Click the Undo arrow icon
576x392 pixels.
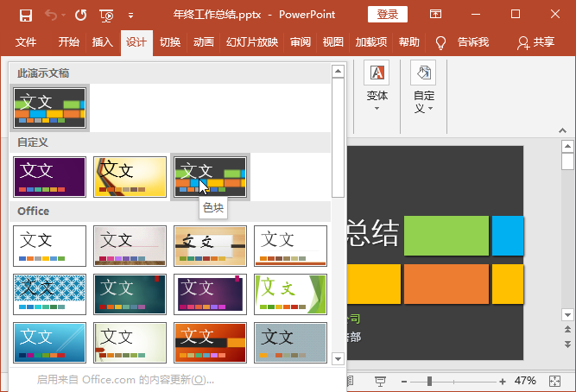point(51,15)
